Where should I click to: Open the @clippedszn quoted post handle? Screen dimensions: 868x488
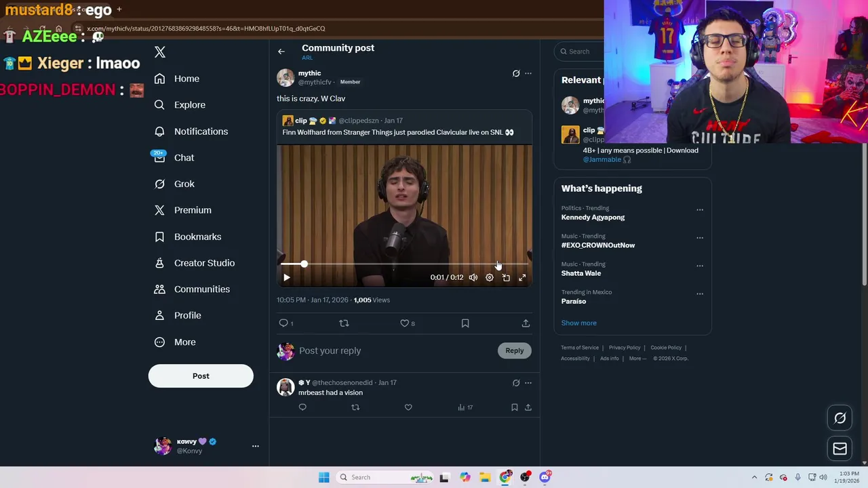(358, 121)
